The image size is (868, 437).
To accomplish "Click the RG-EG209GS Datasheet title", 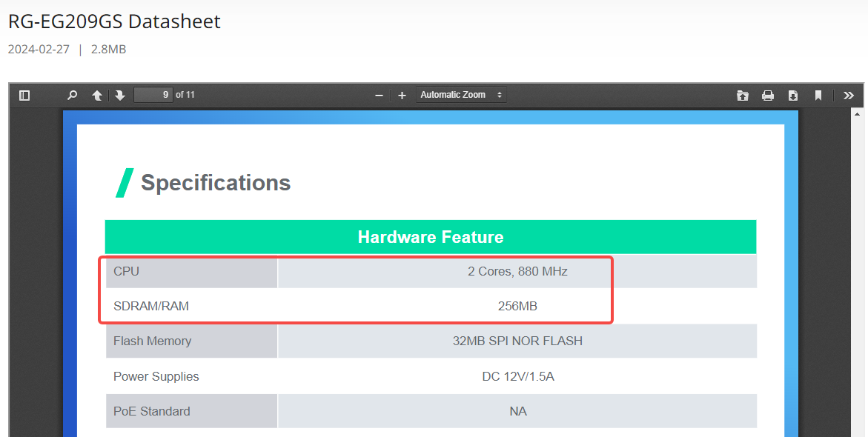I will [114, 21].
